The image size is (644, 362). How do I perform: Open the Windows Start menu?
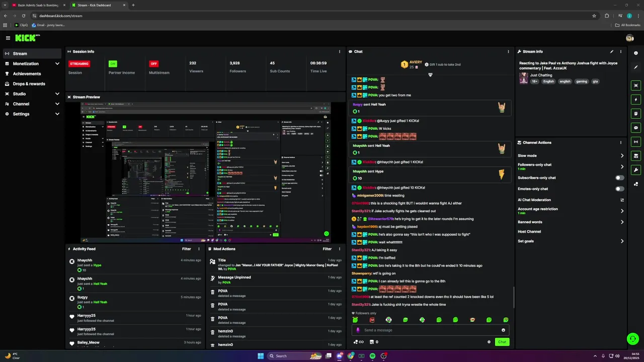click(261, 356)
